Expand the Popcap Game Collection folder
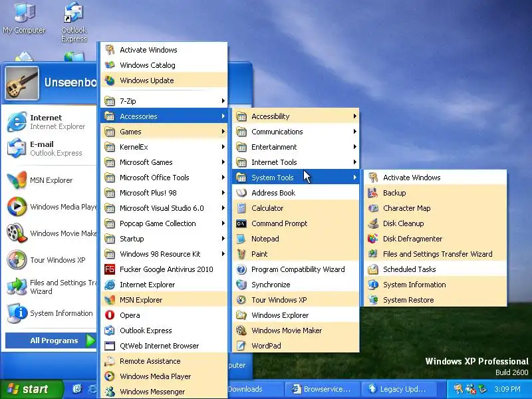This screenshot has height=399, width=532. pyautogui.click(x=164, y=223)
